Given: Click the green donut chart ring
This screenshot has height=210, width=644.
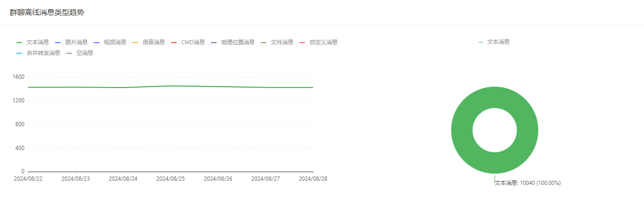Looking at the screenshot, I should (461, 130).
